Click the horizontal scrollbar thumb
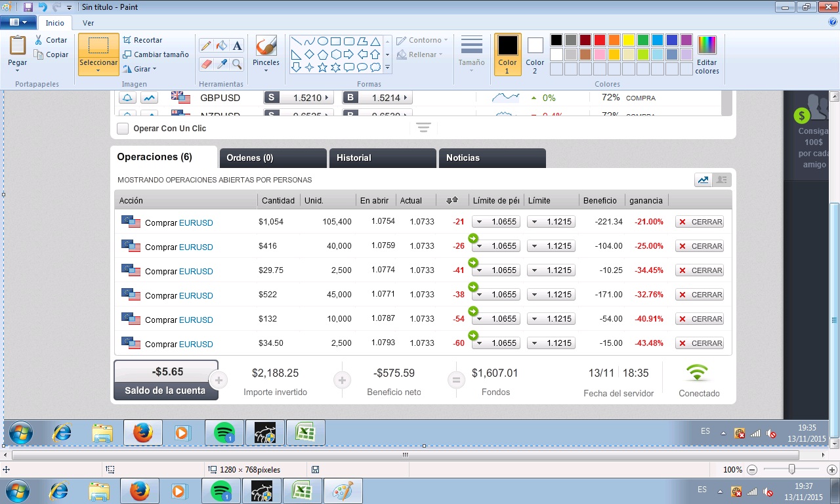Screen dimensions: 840x504 (405, 455)
